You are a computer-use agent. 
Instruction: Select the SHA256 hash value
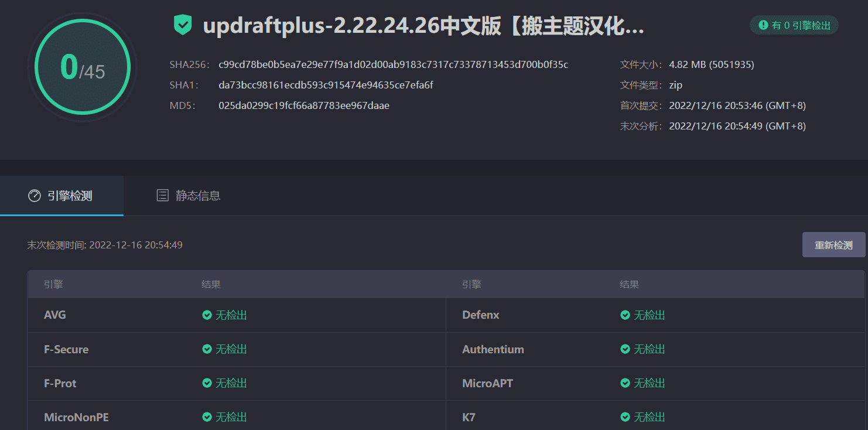click(x=393, y=64)
